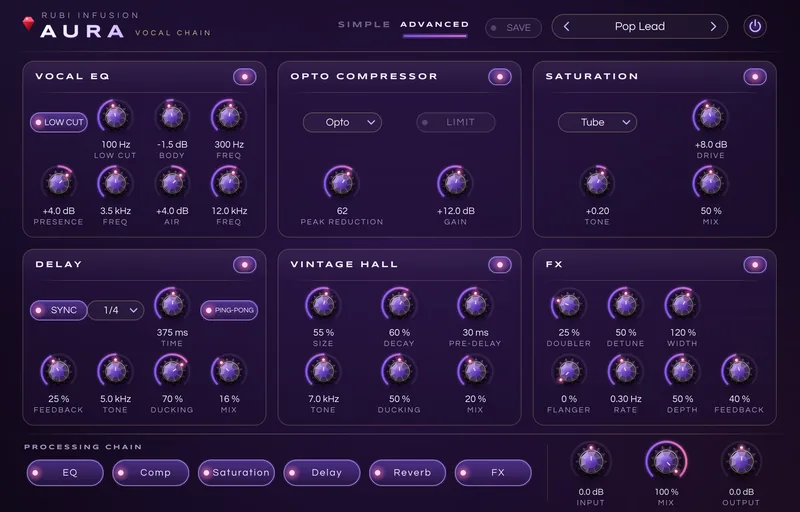Click the 300 Hz body FREQ knob
The height and width of the screenshot is (512, 800).
(x=229, y=117)
